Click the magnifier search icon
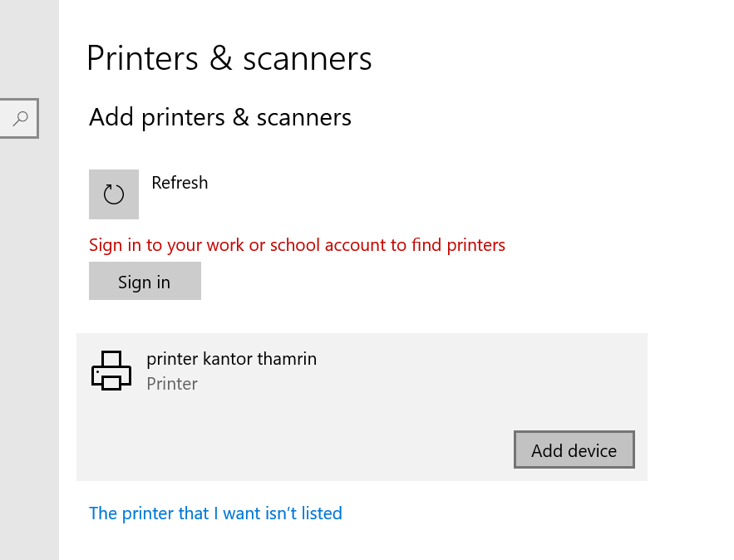This screenshot has width=734, height=560. 22,118
